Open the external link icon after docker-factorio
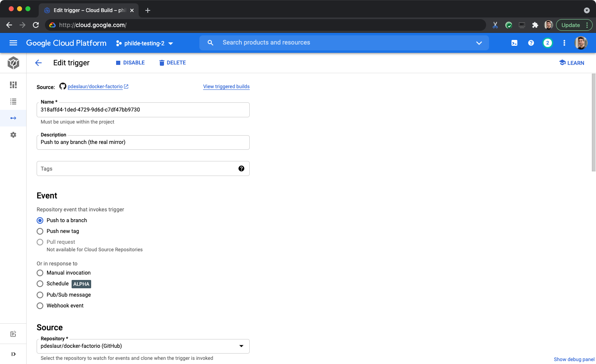Image resolution: width=596 pixels, height=364 pixels. tap(126, 87)
